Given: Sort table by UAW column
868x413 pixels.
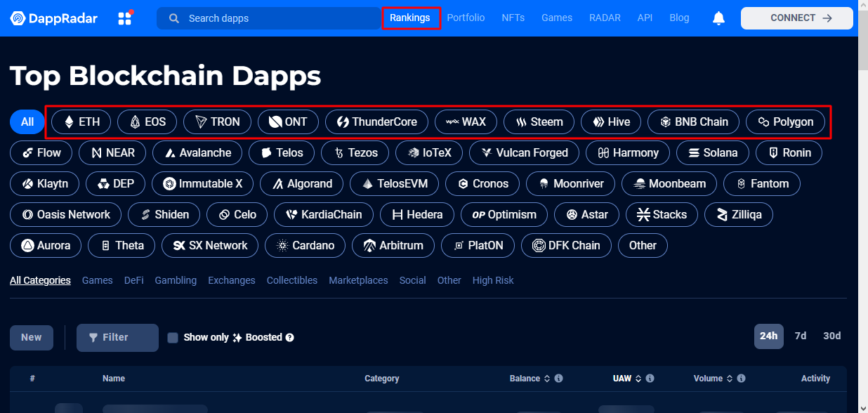Looking at the screenshot, I should pos(627,379).
